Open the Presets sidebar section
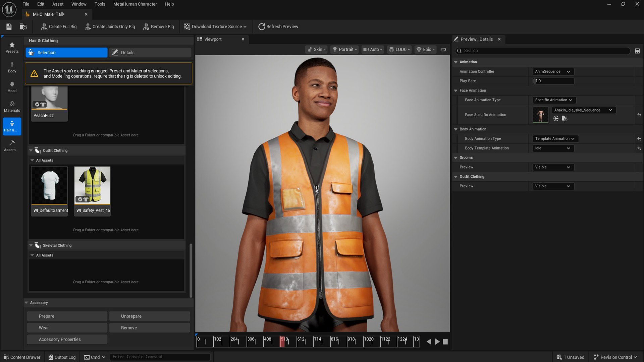The height and width of the screenshot is (362, 644). [12, 47]
